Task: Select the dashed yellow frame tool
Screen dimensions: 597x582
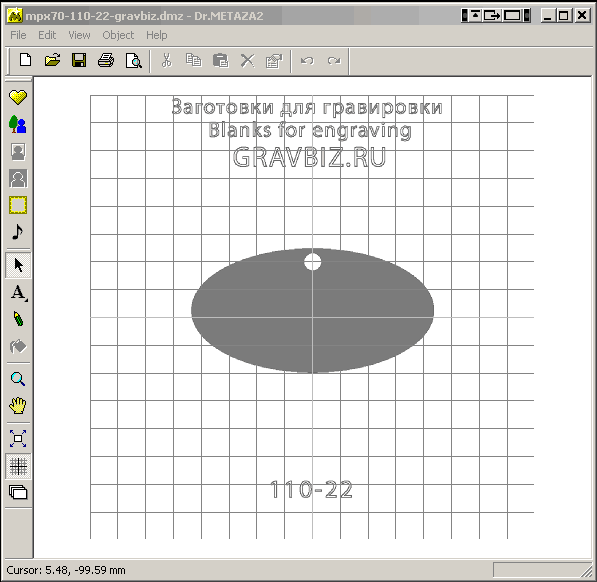Action: tap(18, 205)
